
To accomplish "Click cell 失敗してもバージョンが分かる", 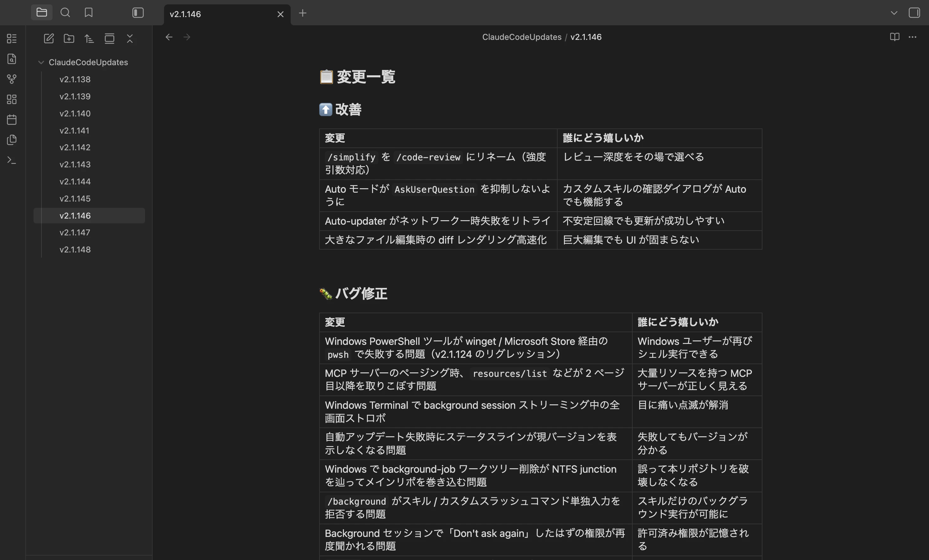I will [697, 444].
